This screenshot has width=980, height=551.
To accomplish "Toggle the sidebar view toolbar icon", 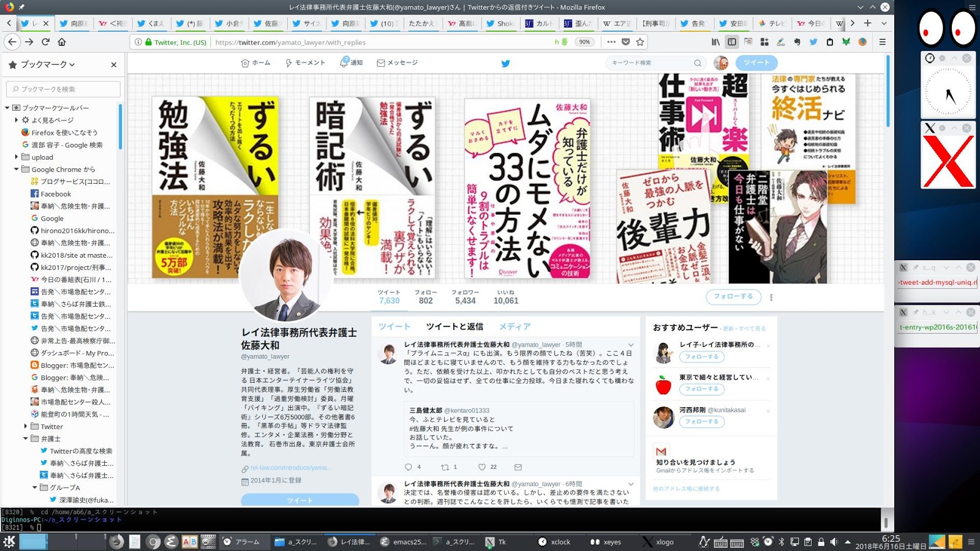I will pos(731,42).
